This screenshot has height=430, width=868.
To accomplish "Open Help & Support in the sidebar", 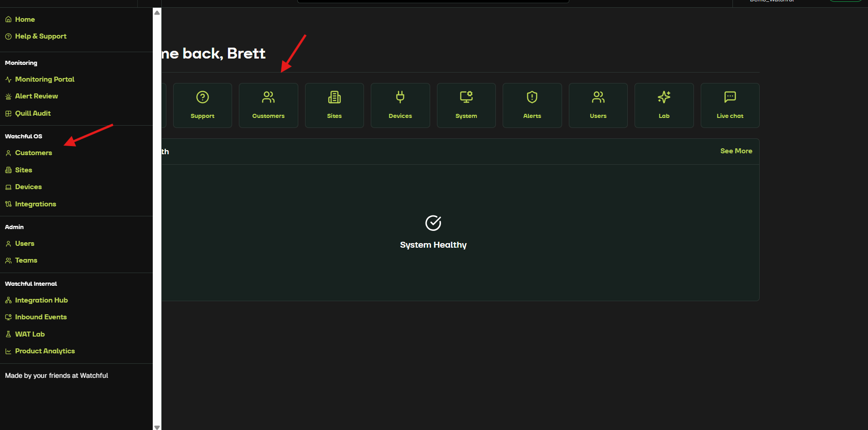I will coord(41,36).
